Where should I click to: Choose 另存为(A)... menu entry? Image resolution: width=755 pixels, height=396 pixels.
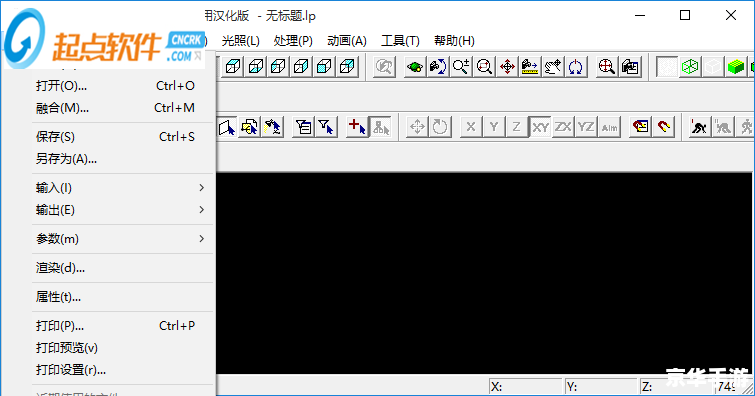(x=122, y=159)
